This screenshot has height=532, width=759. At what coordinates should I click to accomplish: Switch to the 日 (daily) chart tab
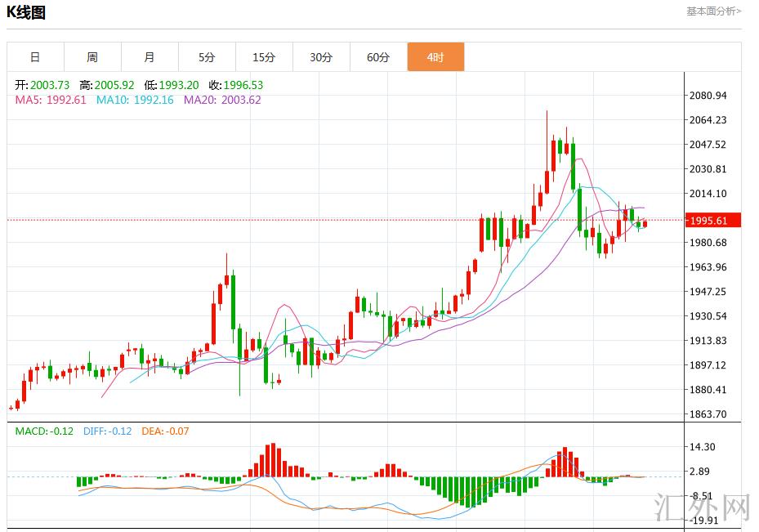[x=35, y=57]
